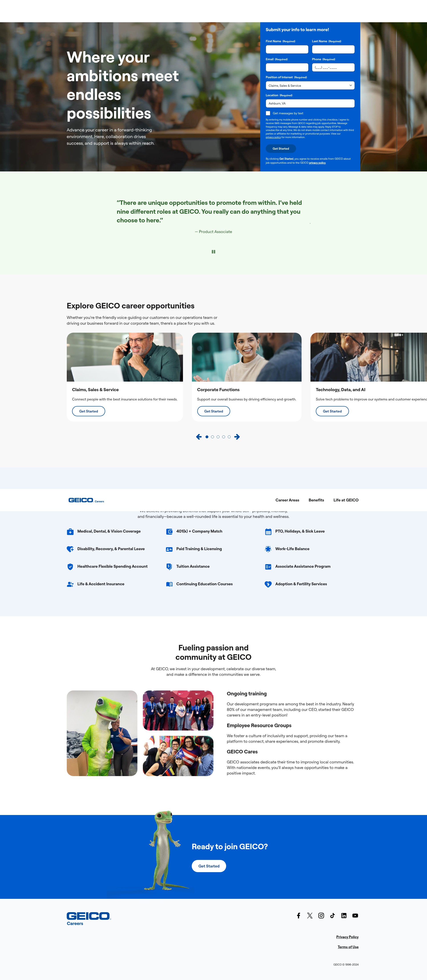
Task: Click the Associate Assistance Program icon
Action: (268, 566)
